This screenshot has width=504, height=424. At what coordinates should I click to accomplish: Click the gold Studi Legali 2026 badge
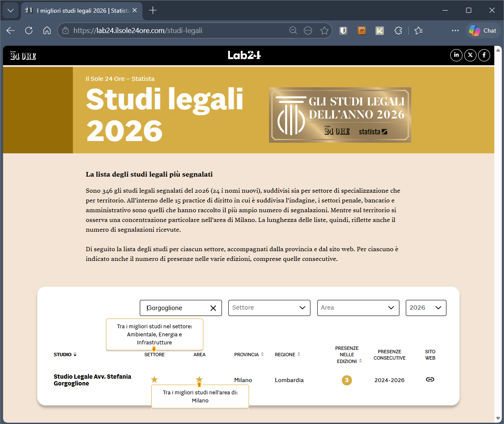click(x=340, y=115)
